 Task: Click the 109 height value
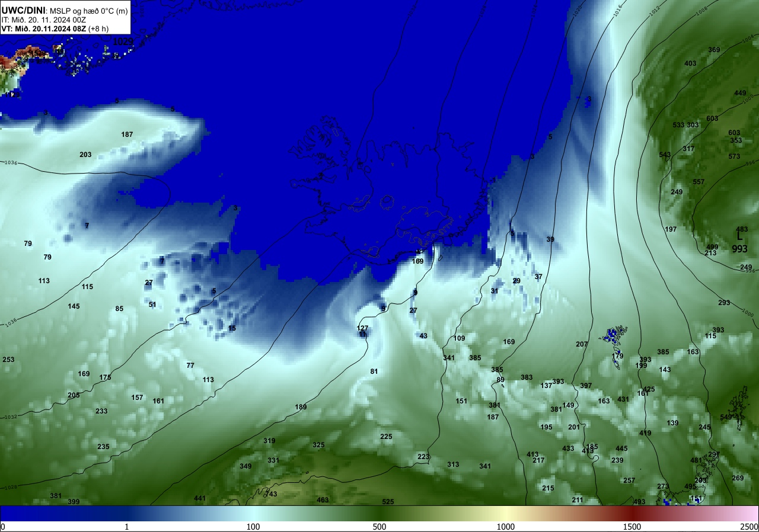click(459, 338)
